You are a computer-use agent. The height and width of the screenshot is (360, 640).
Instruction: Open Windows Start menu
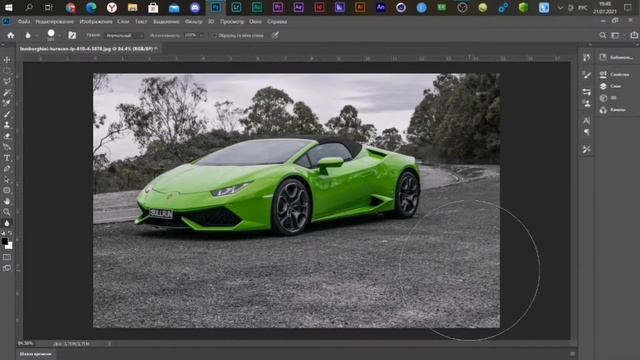tap(8, 7)
